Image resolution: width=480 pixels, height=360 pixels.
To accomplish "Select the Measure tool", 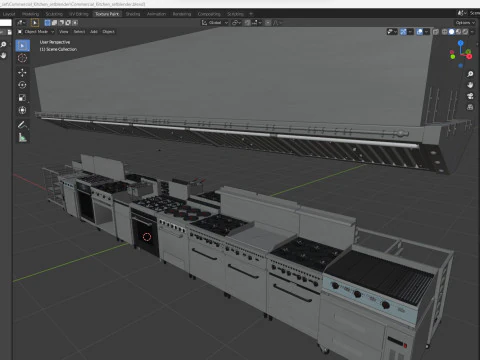I will (22, 137).
